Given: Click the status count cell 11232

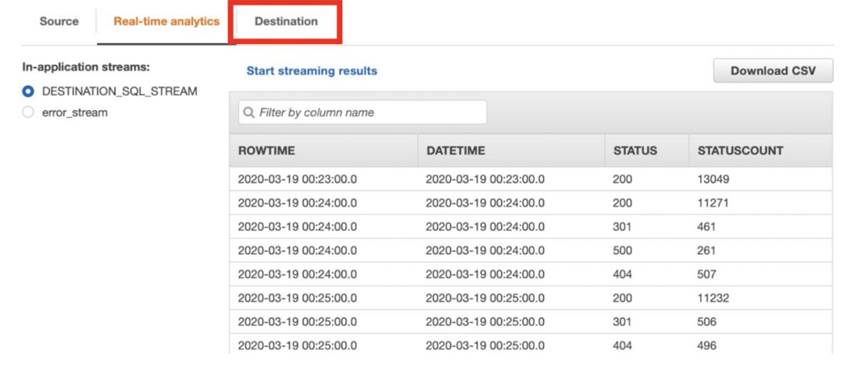Looking at the screenshot, I should [x=713, y=298].
